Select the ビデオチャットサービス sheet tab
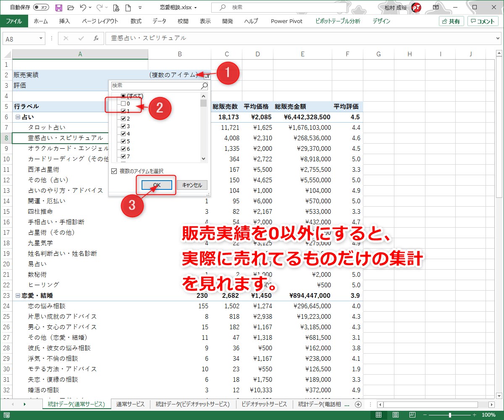The width and height of the screenshot is (504, 420). (264, 404)
